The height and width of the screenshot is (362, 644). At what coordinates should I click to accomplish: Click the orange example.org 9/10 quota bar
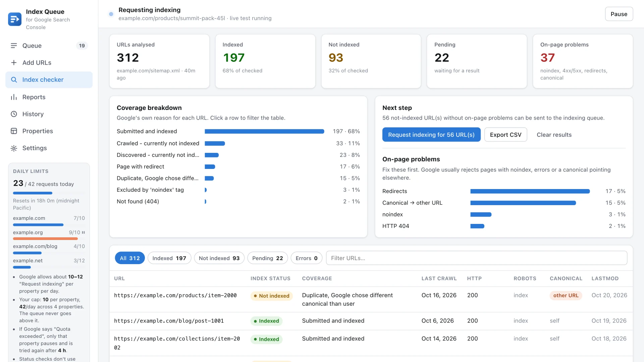49,239
